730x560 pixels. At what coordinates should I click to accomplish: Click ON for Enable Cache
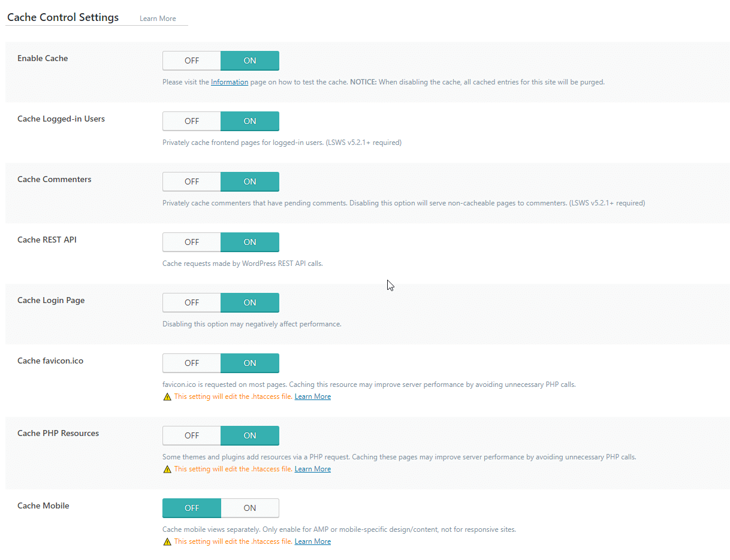pyautogui.click(x=250, y=60)
